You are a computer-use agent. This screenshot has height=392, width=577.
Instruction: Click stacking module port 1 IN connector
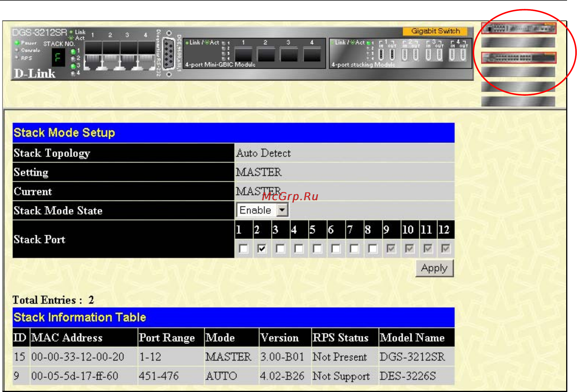point(381,54)
